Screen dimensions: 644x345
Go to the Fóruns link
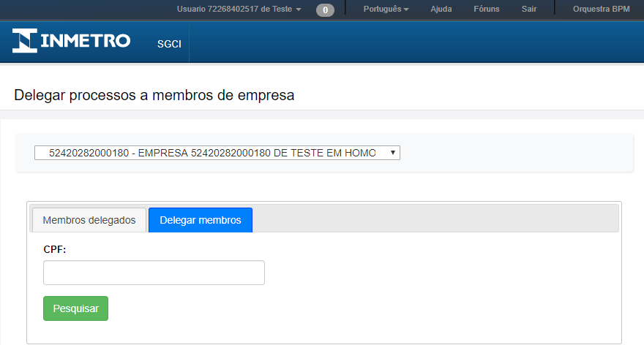[x=486, y=10]
